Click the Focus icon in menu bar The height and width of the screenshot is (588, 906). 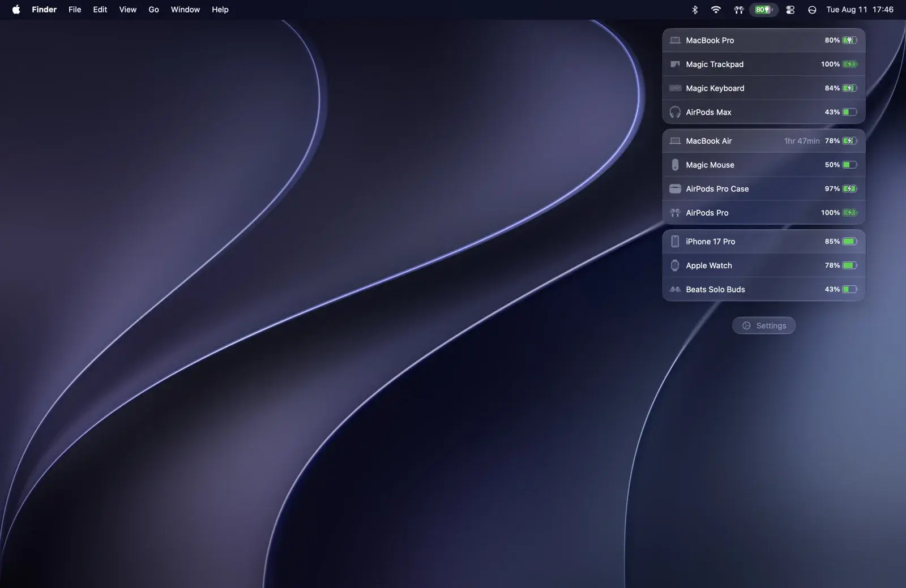(812, 10)
